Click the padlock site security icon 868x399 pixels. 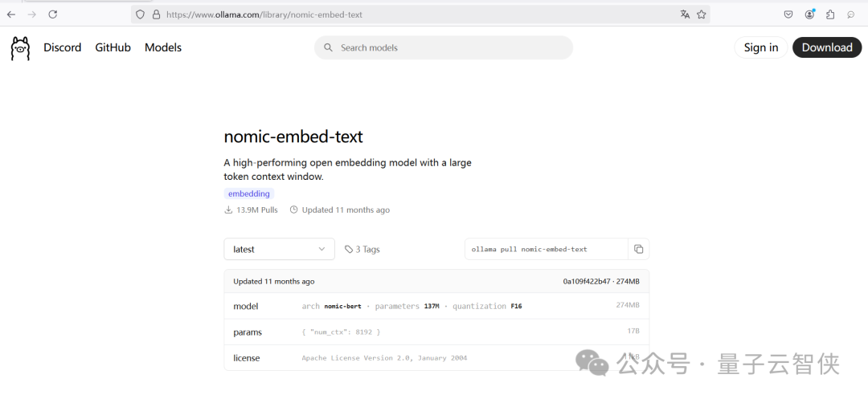coord(156,14)
